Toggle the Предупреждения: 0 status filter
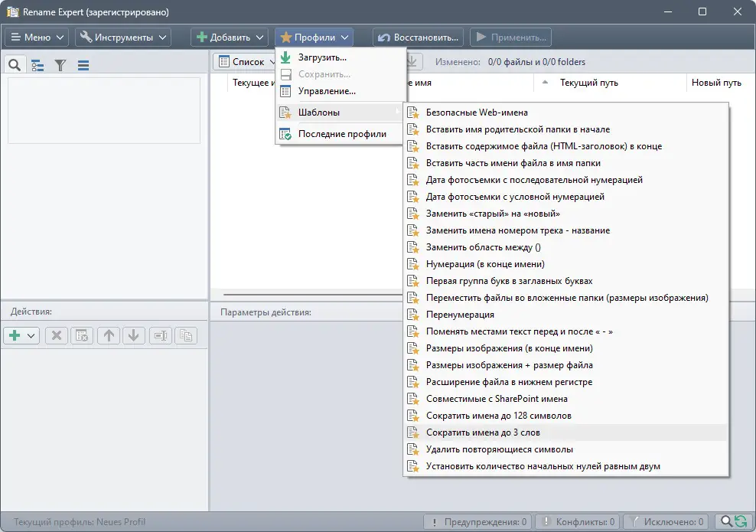 pyautogui.click(x=477, y=522)
